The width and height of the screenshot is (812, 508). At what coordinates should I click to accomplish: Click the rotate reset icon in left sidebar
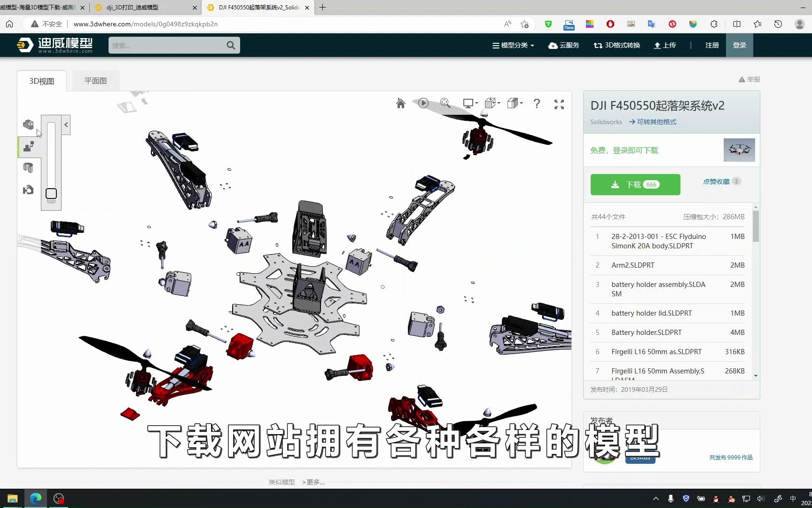28,190
